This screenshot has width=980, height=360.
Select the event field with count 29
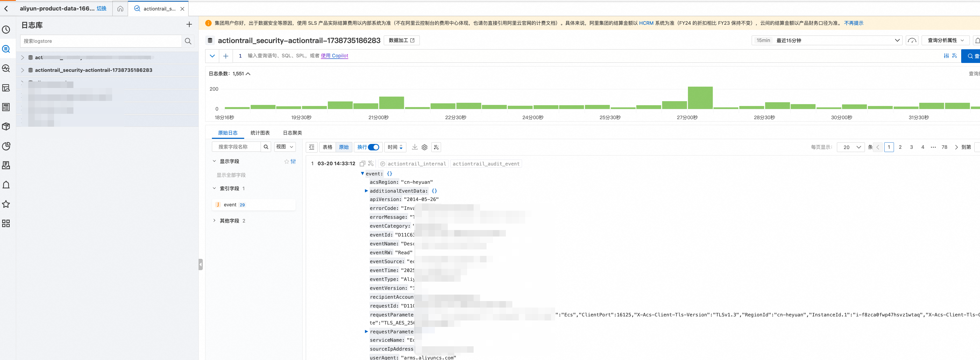254,205
